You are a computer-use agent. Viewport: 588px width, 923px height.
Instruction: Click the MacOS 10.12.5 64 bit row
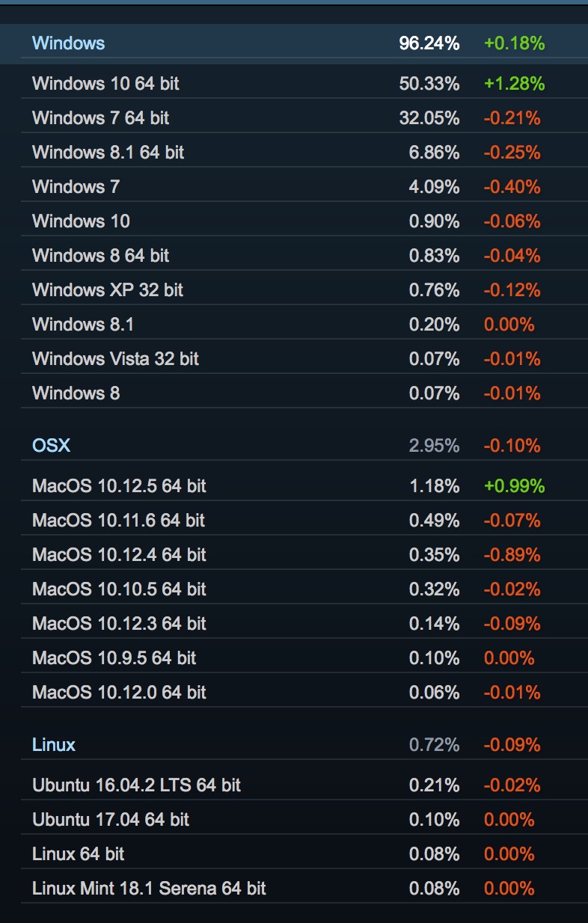(119, 486)
